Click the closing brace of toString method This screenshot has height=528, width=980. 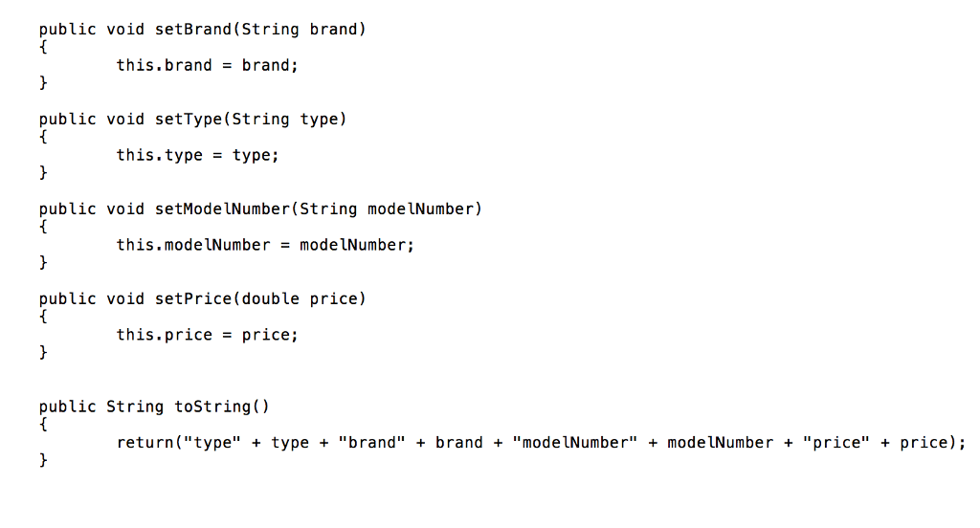point(43,460)
